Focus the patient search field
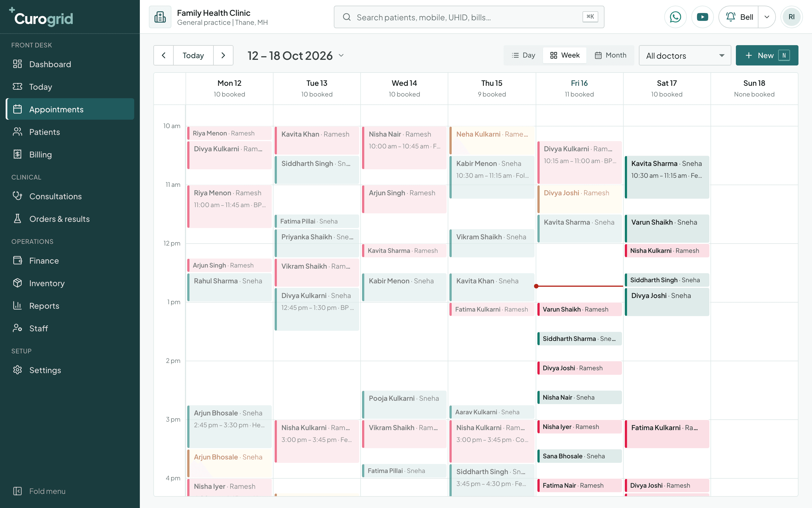This screenshot has width=812, height=508. pyautogui.click(x=469, y=17)
